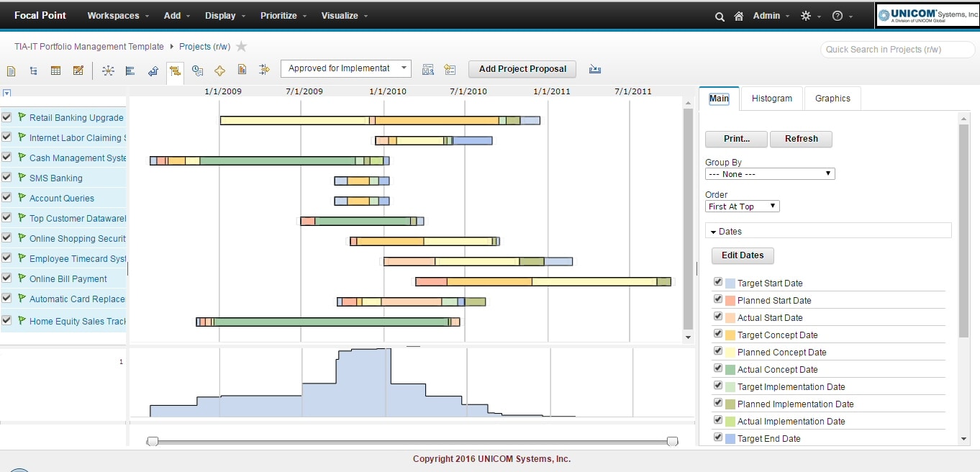Screen dimensions: 980x472
Task: Open the Prioritize menu
Action: click(283, 16)
